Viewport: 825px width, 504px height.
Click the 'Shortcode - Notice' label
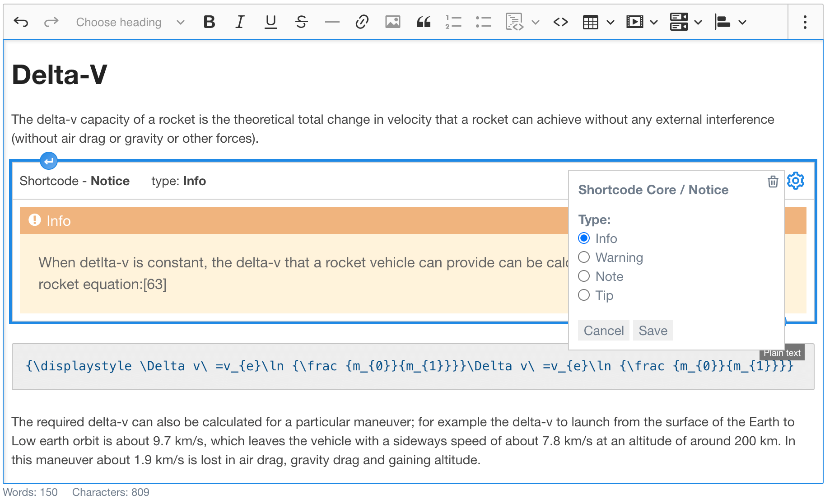tap(75, 181)
